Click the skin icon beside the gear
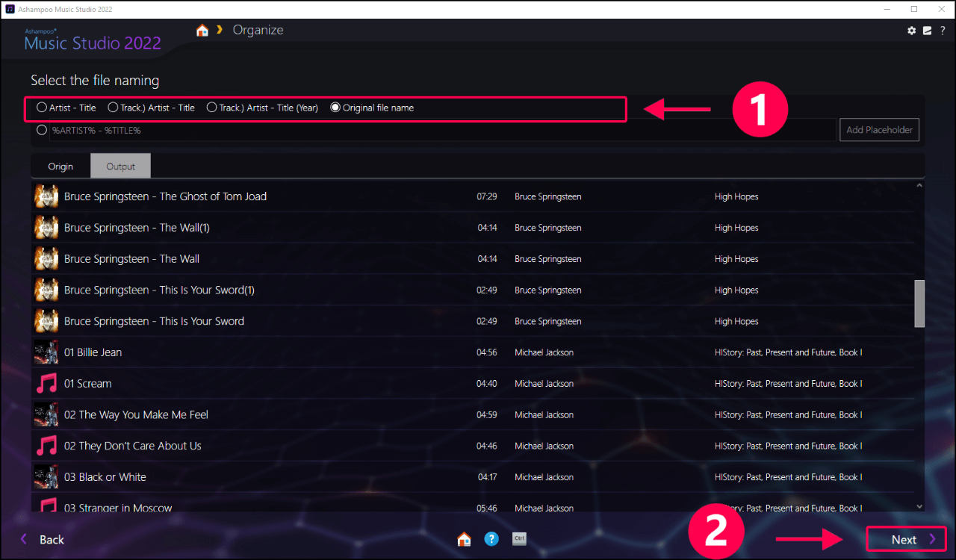 (x=927, y=31)
